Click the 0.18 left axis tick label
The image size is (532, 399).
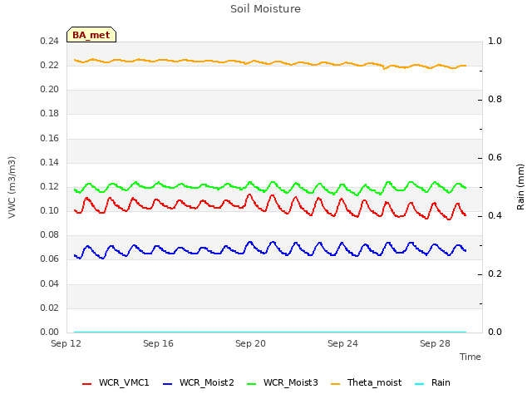[50, 113]
